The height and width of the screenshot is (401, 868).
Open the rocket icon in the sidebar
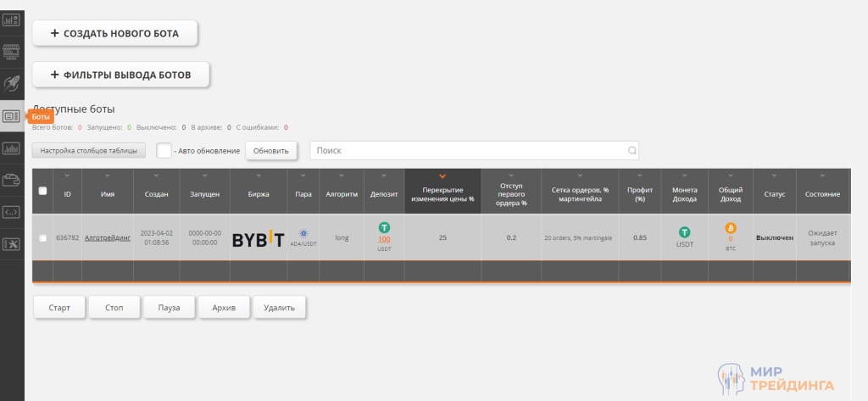[12, 83]
